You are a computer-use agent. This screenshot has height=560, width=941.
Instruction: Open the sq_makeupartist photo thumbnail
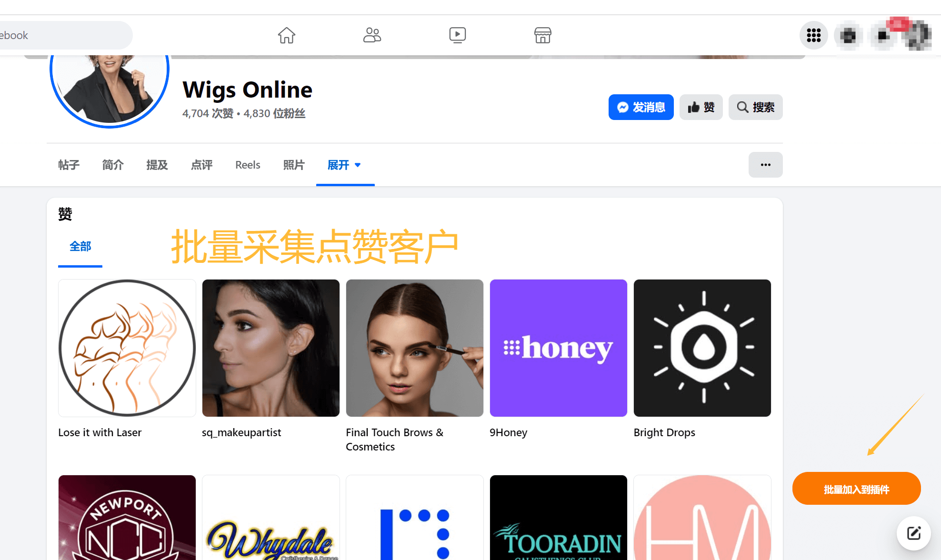coord(271,348)
